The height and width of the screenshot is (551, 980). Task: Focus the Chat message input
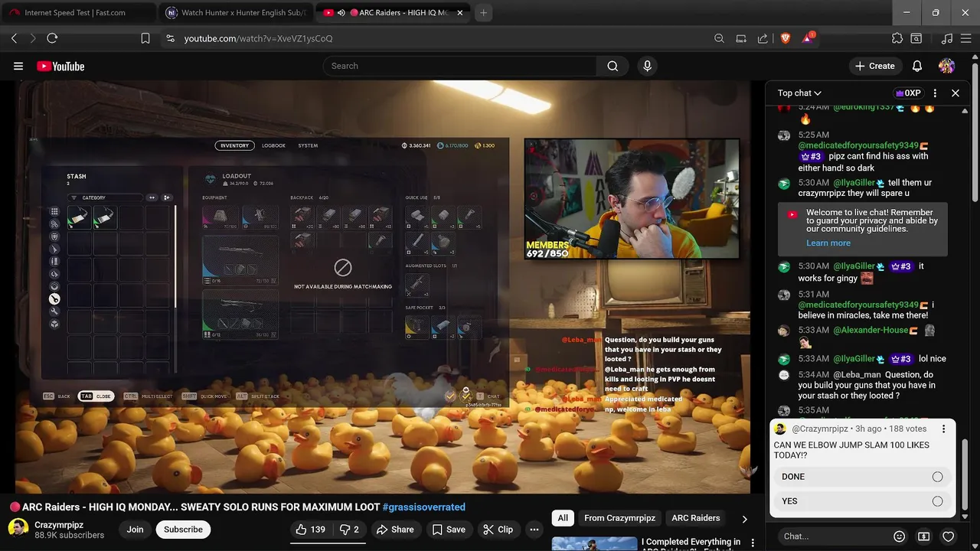pos(835,536)
